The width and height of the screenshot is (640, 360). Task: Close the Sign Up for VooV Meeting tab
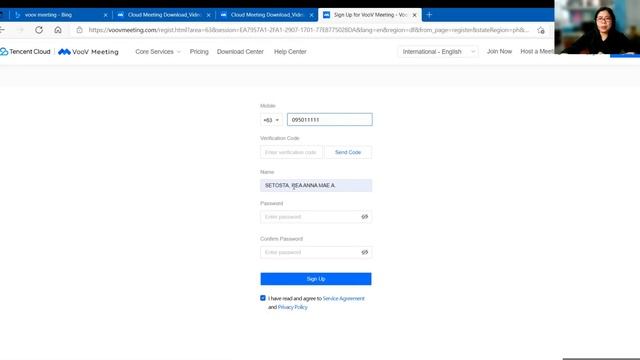[414, 15]
